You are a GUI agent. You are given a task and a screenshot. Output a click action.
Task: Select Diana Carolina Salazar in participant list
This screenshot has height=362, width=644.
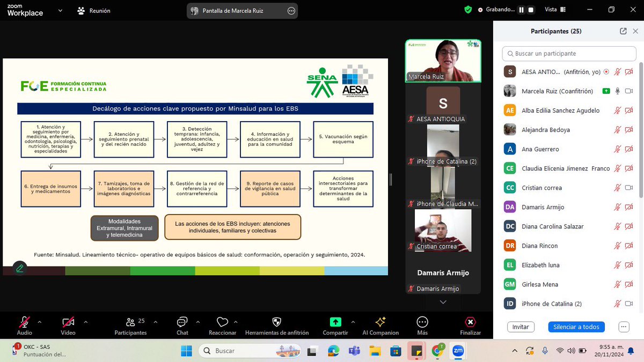[568, 226]
